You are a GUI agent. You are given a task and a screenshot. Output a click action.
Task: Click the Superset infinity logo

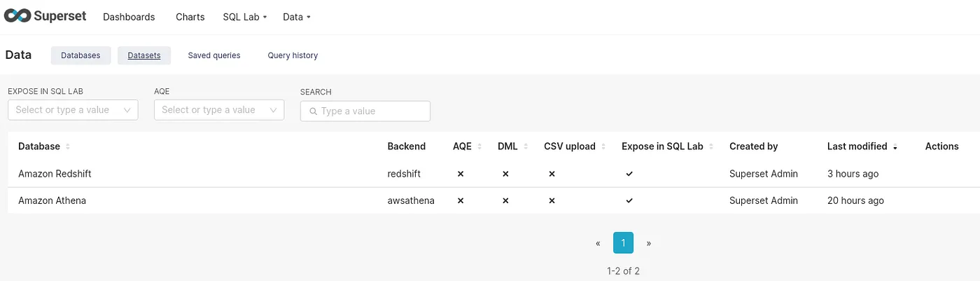(x=17, y=16)
